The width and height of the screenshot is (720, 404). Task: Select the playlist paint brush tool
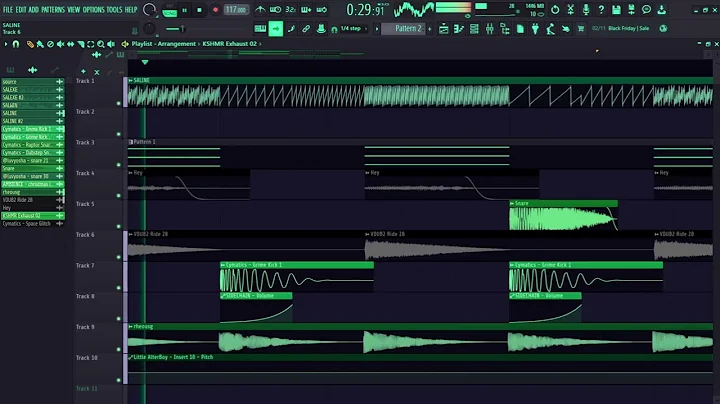pos(40,44)
